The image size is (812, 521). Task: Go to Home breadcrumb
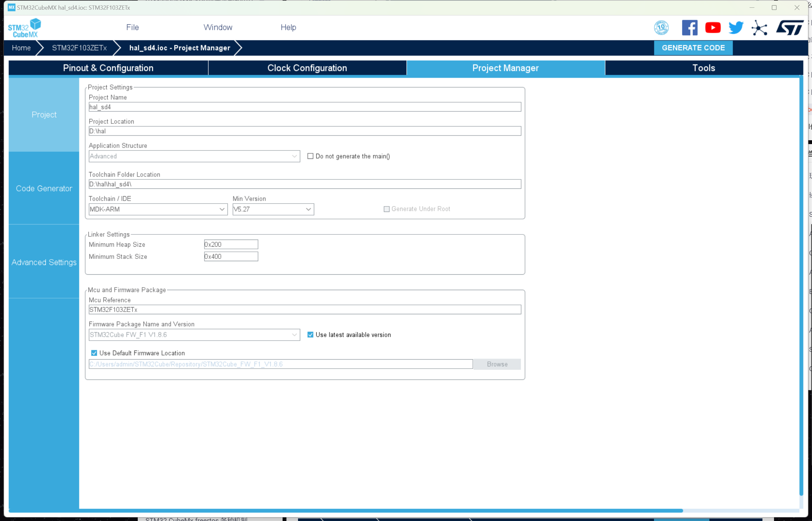[21, 48]
